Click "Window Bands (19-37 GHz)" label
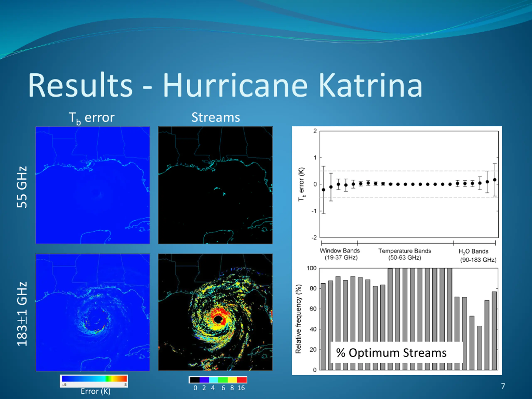Image resolution: width=532 pixels, height=399 pixels. 340,254
